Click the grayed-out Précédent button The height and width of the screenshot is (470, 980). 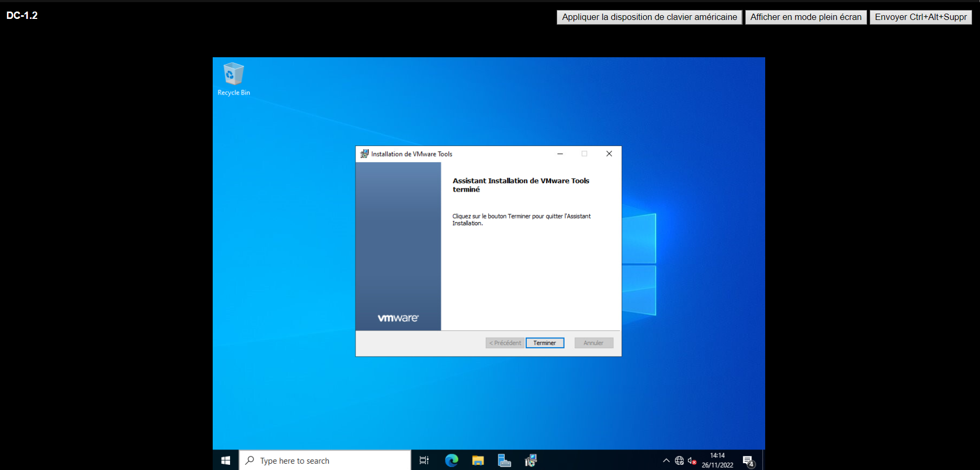pos(505,343)
